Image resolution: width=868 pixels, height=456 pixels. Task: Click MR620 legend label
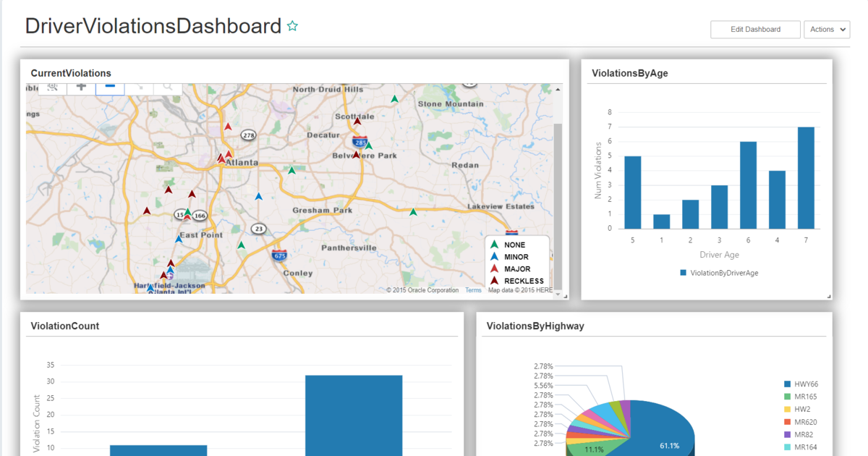coord(805,422)
